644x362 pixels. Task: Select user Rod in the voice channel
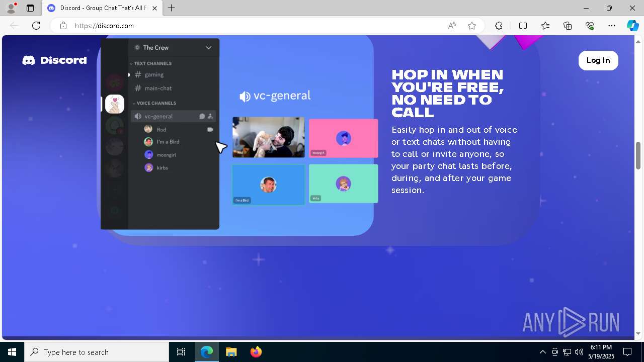[x=162, y=129]
